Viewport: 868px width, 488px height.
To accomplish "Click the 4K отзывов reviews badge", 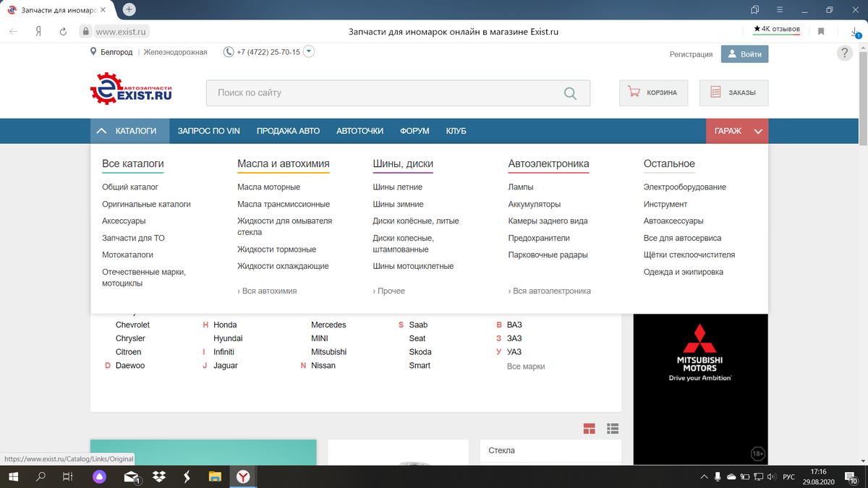I will pos(776,30).
